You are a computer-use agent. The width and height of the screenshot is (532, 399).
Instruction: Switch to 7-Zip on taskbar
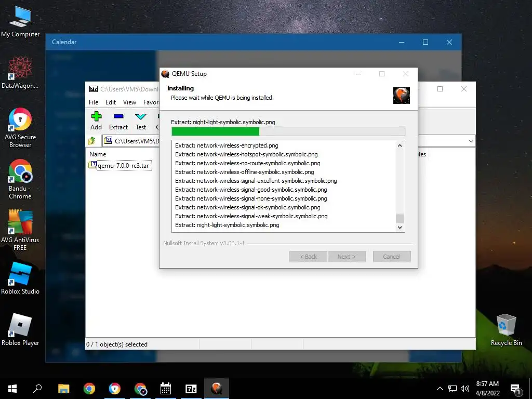[191, 388]
